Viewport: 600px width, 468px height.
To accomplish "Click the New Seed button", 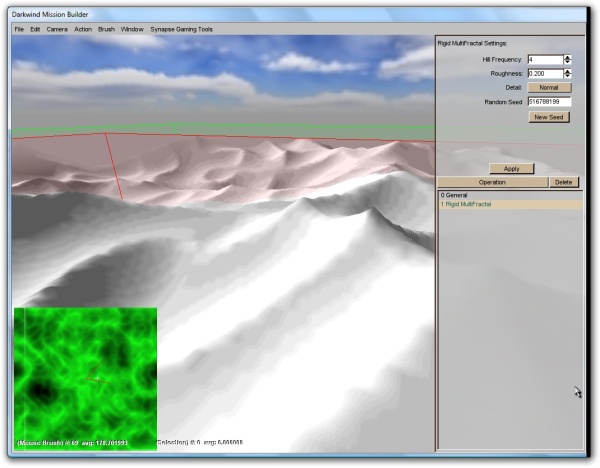I will pos(548,117).
